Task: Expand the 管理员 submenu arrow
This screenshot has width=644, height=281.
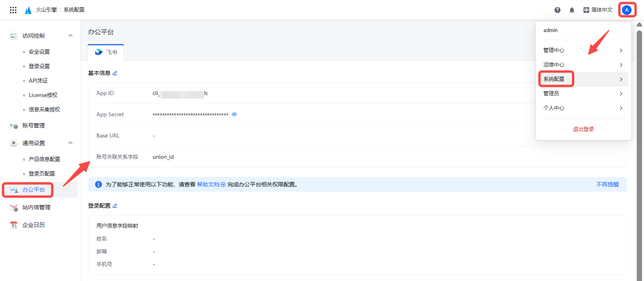Action: [621, 94]
